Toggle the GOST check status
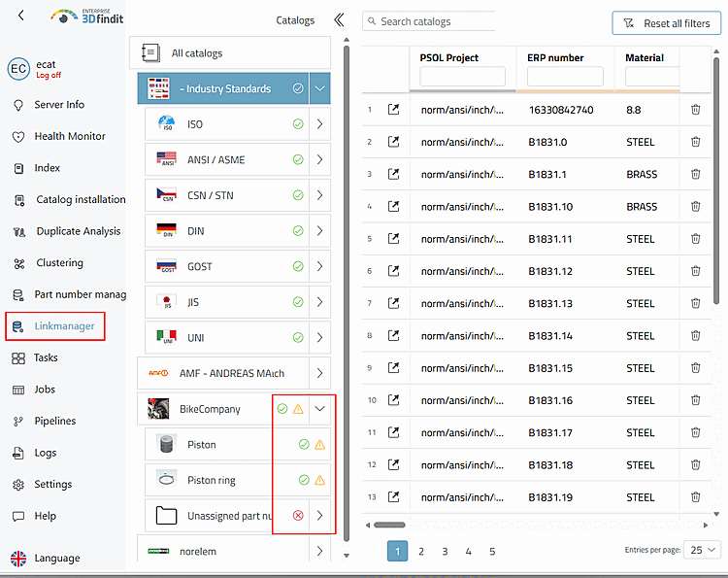This screenshot has width=728, height=578. pos(298,266)
